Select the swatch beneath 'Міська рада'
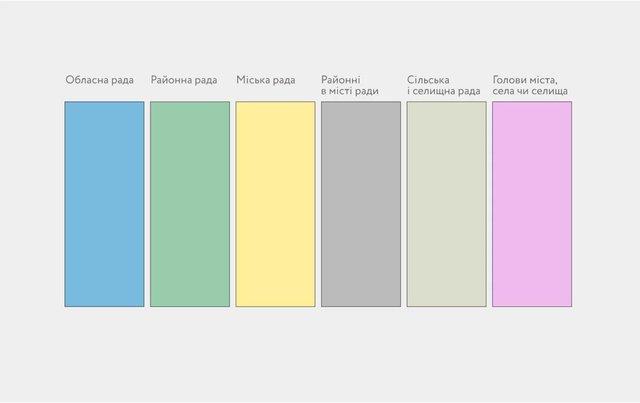The width and height of the screenshot is (640, 403). click(275, 204)
